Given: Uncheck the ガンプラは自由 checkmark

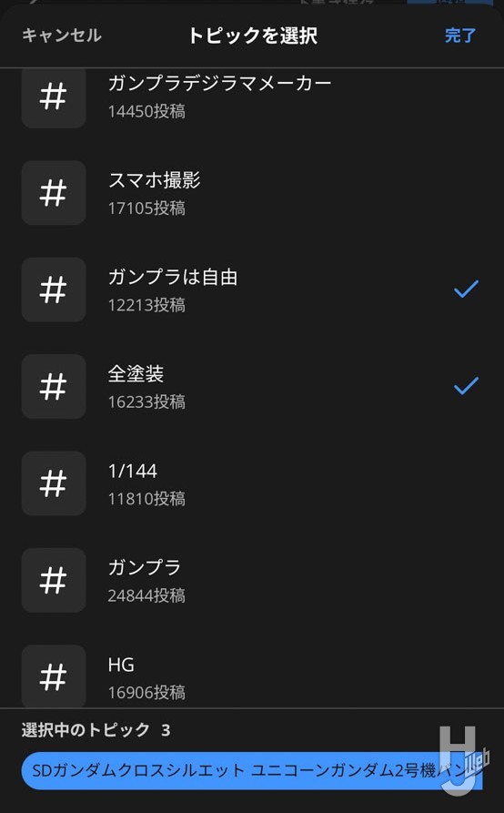Looking at the screenshot, I should coord(466,289).
